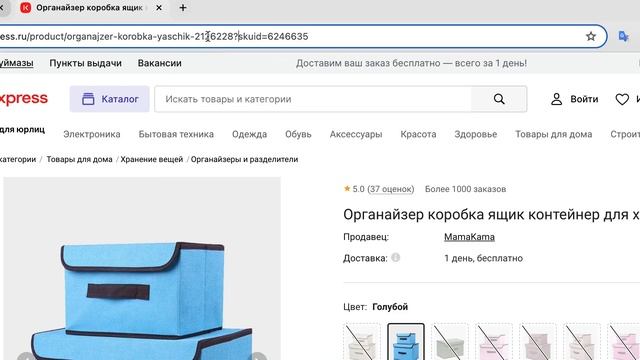Open the Бытовая техника category
This screenshot has height=360, width=640.
[x=176, y=134]
